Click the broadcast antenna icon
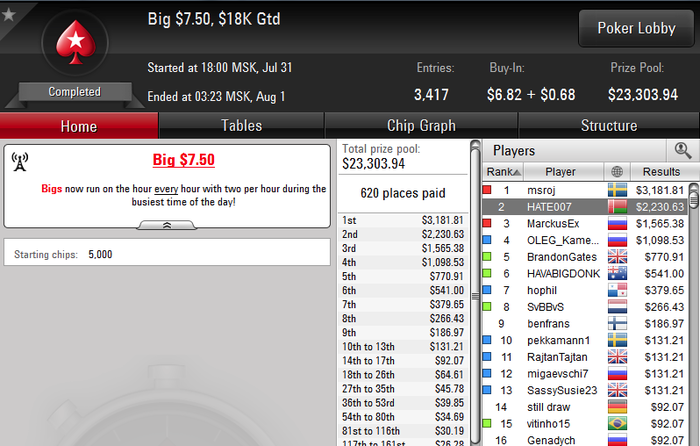Image resolution: width=700 pixels, height=446 pixels. (x=20, y=162)
